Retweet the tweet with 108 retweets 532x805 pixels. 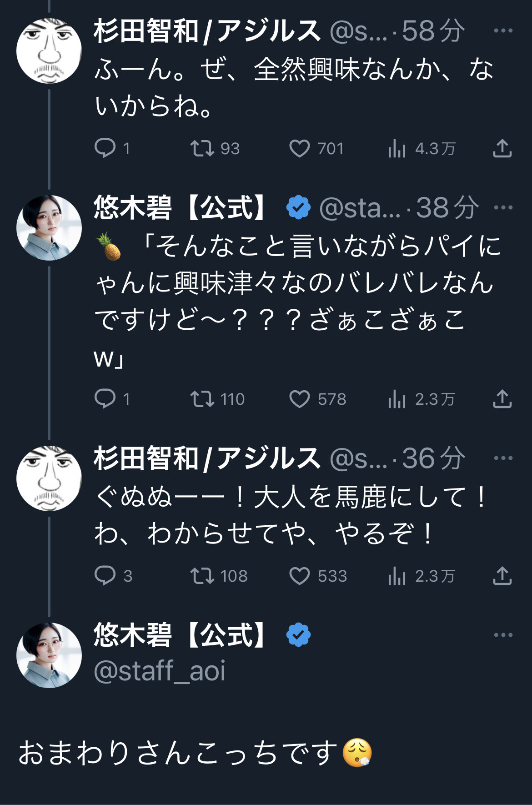[x=202, y=576]
